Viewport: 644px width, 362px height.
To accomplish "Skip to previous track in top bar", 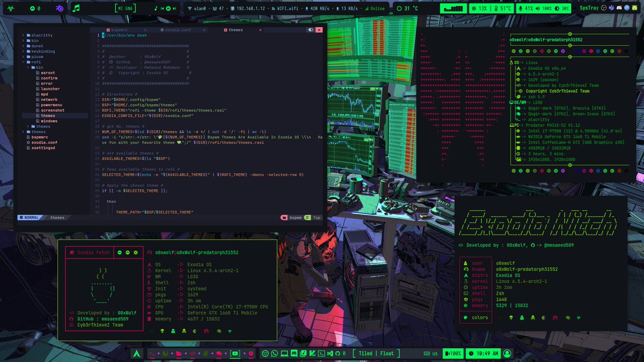I will click(x=162, y=9).
